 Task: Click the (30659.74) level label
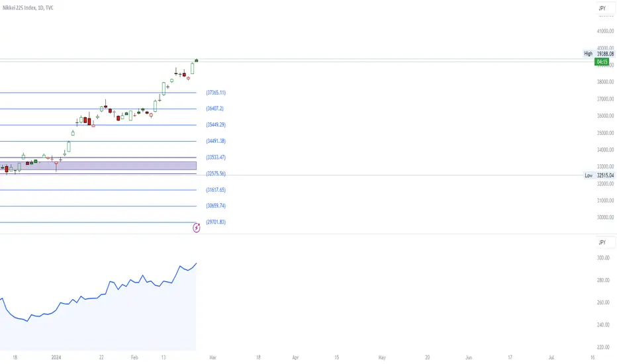(216, 205)
